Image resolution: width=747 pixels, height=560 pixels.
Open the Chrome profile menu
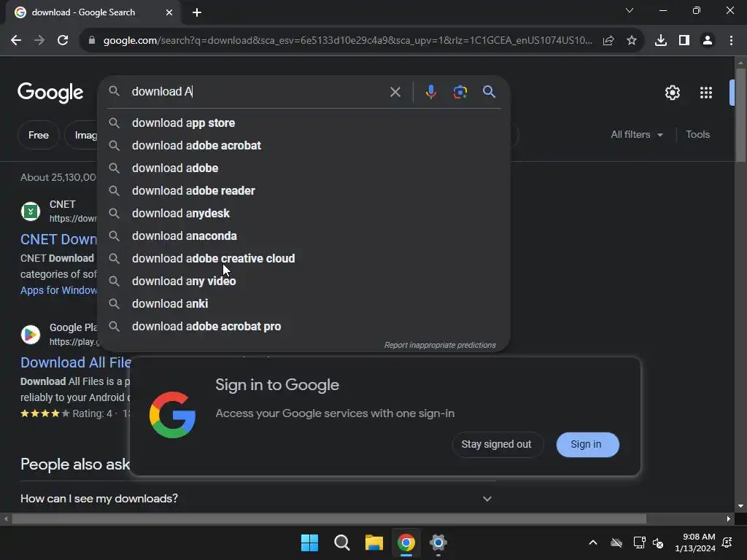708,41
